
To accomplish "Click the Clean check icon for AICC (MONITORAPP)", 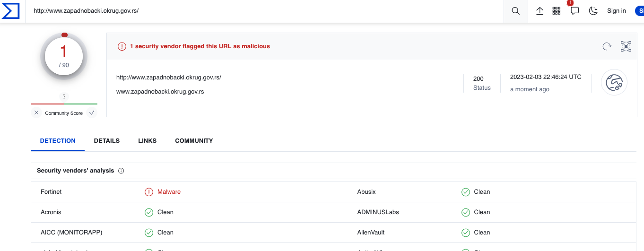I will pyautogui.click(x=149, y=233).
